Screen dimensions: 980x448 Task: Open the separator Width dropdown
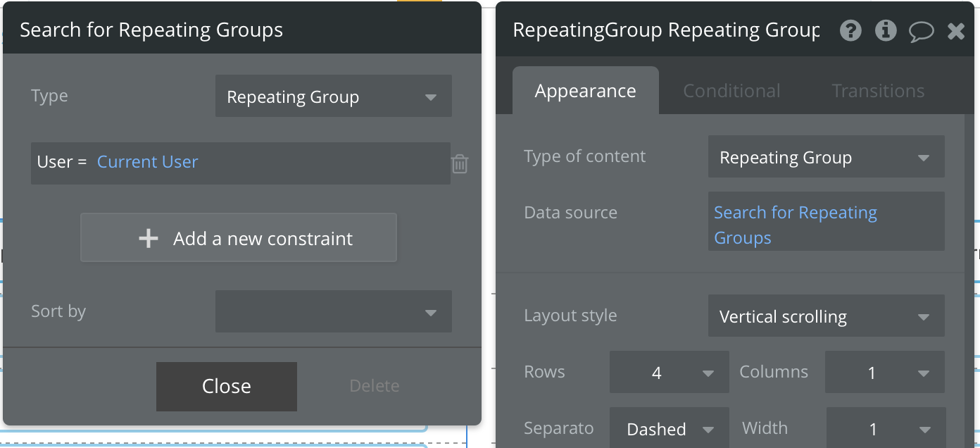click(884, 429)
